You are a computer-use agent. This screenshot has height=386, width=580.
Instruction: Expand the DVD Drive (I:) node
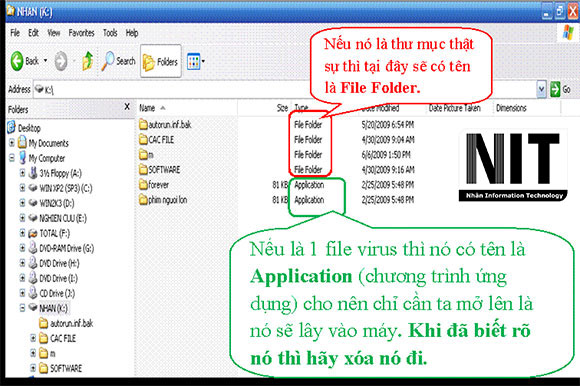click(22, 278)
